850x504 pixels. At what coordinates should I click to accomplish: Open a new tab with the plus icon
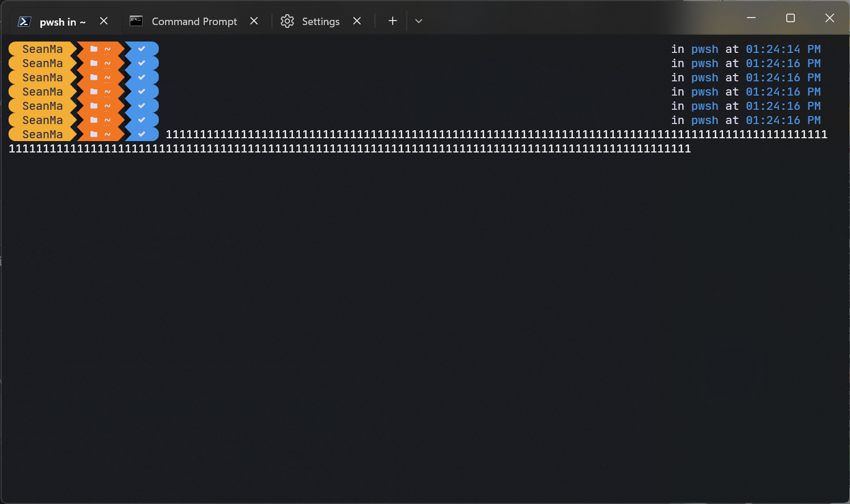coord(393,21)
